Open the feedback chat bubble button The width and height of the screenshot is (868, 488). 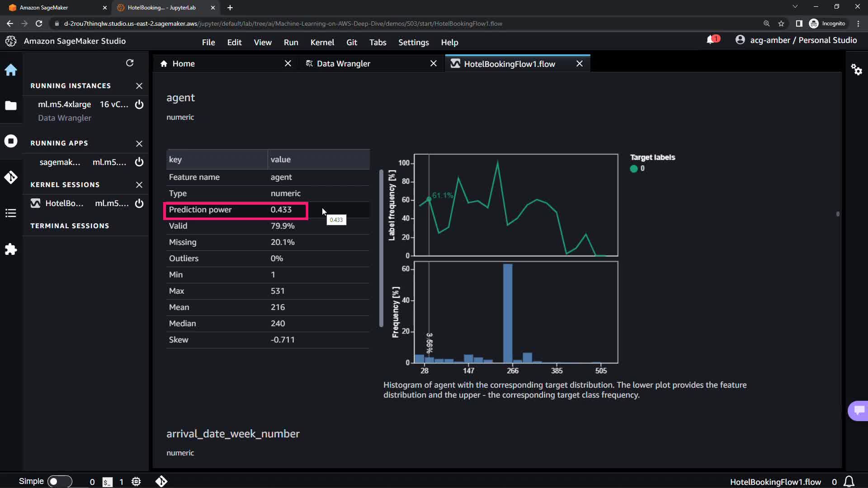point(859,410)
